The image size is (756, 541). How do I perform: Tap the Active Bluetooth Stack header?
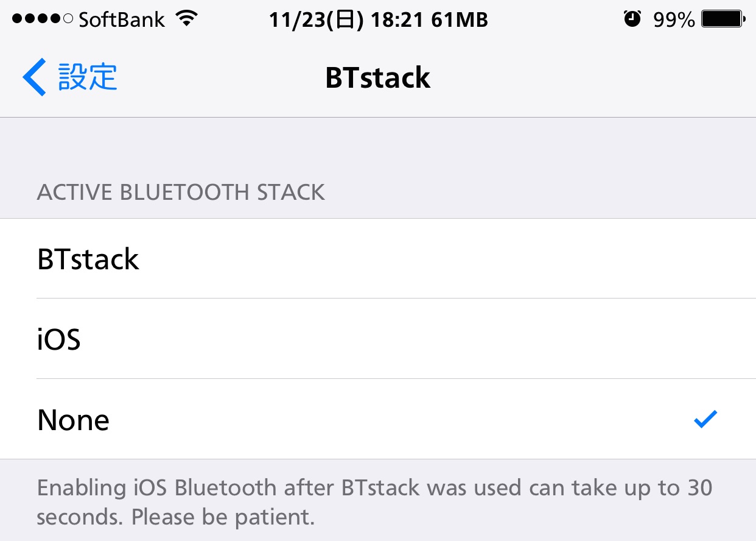click(181, 193)
